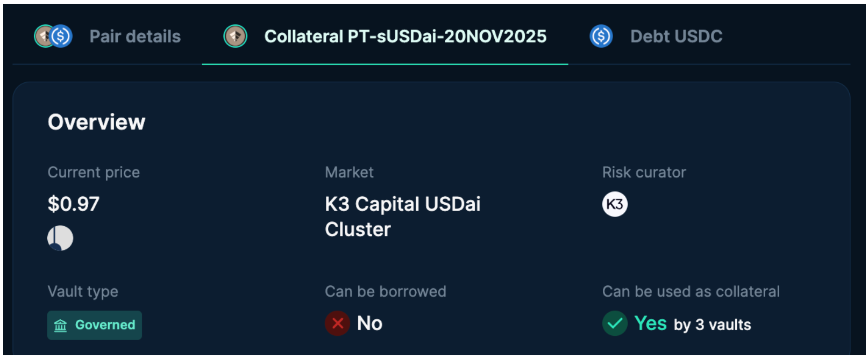The image size is (868, 359).
Task: Click the Risk curator label
Action: 644,173
